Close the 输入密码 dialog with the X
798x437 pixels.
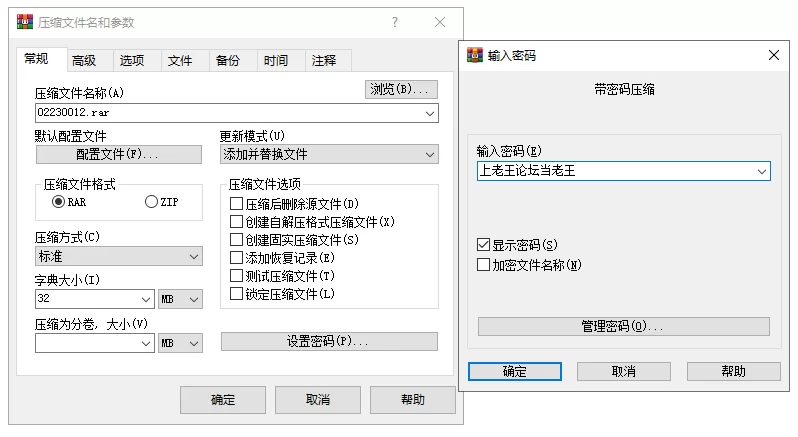tap(774, 55)
